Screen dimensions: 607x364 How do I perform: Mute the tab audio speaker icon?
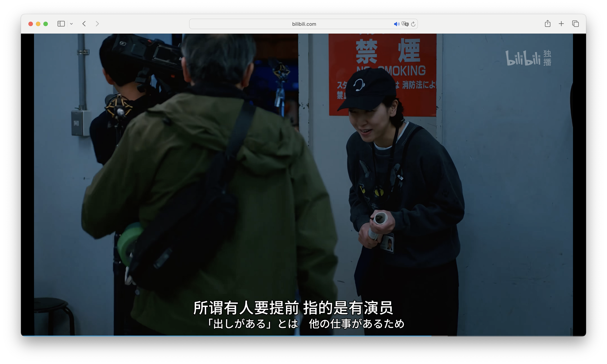pos(396,24)
